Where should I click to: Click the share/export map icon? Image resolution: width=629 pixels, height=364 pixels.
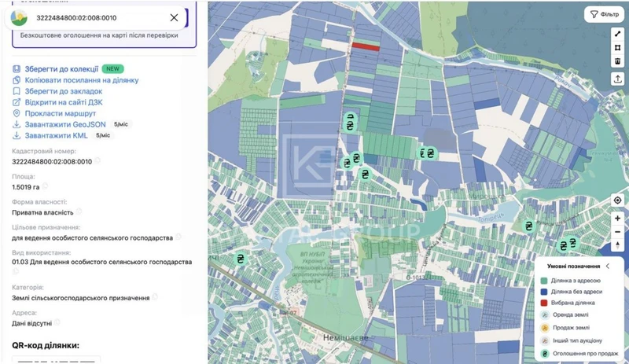coord(618,79)
